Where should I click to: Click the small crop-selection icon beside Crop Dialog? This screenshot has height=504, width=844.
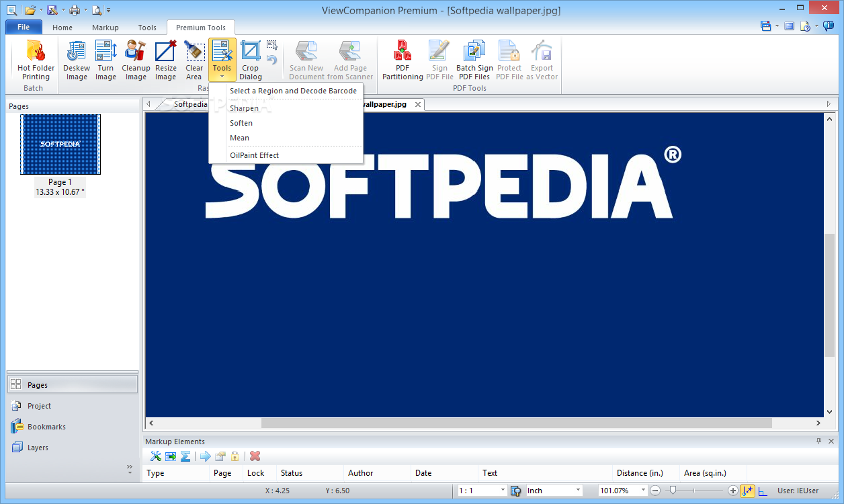271,45
